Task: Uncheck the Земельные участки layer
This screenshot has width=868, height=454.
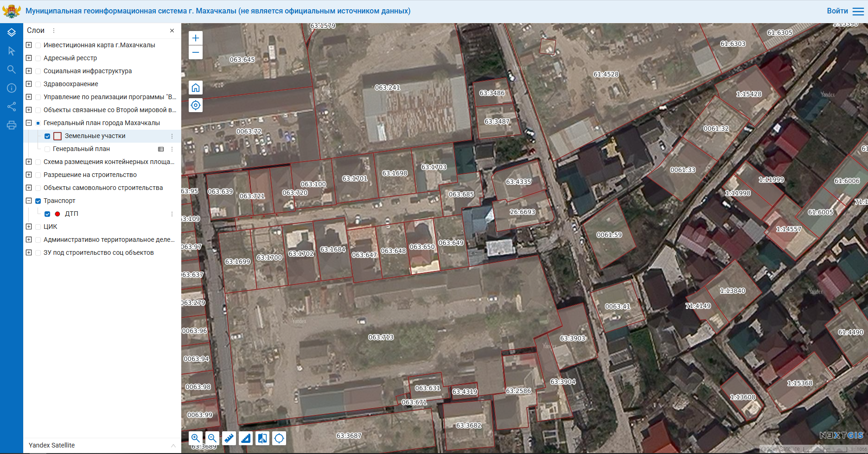Action: pyautogui.click(x=47, y=136)
